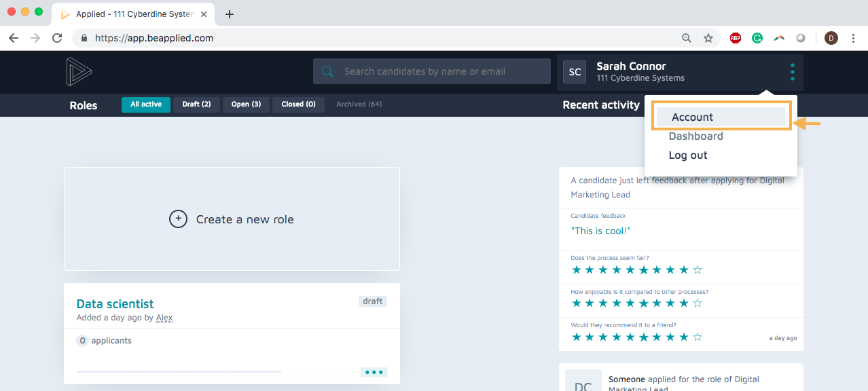
Task: Click the SC avatar badge
Action: [x=575, y=72]
